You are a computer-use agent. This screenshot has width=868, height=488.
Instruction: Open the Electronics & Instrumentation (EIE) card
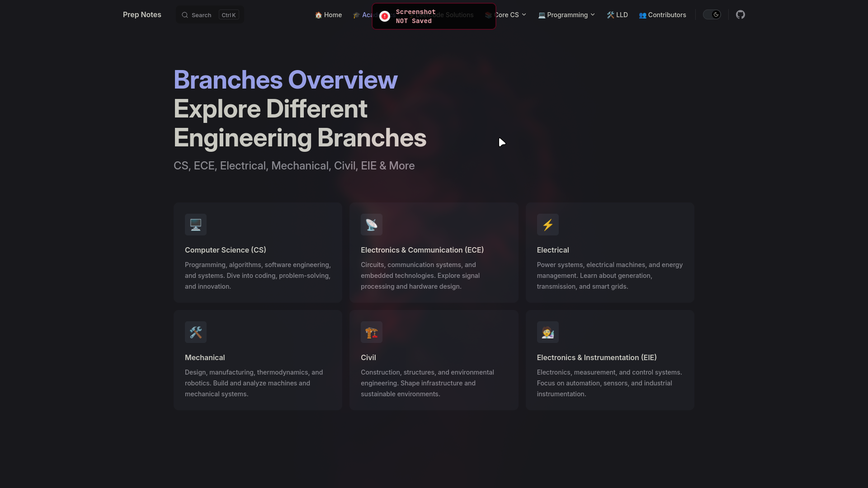coord(609,360)
